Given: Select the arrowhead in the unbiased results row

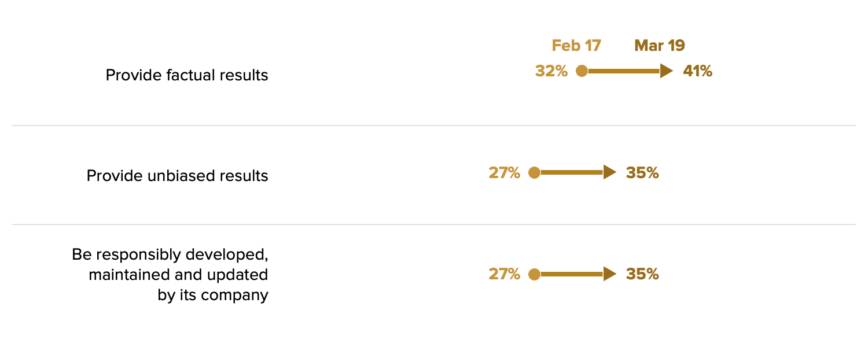Looking at the screenshot, I should [x=610, y=172].
